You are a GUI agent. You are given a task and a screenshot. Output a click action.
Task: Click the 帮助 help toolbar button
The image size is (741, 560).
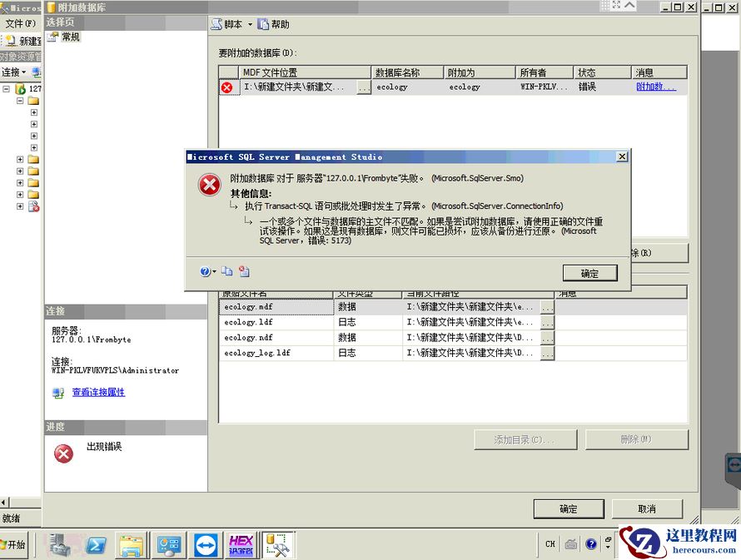(x=273, y=24)
